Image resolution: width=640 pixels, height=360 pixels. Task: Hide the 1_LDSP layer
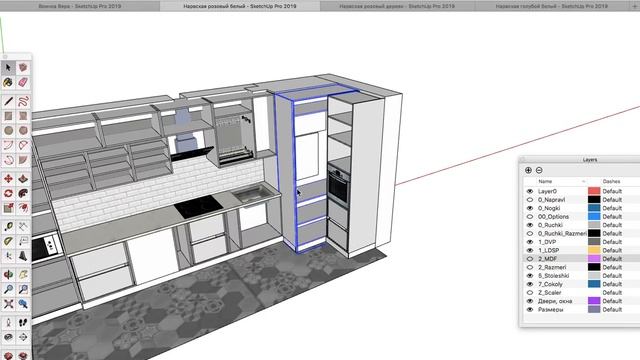click(530, 250)
